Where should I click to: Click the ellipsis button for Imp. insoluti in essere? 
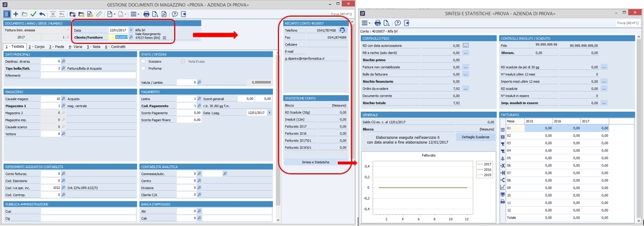click(x=604, y=103)
